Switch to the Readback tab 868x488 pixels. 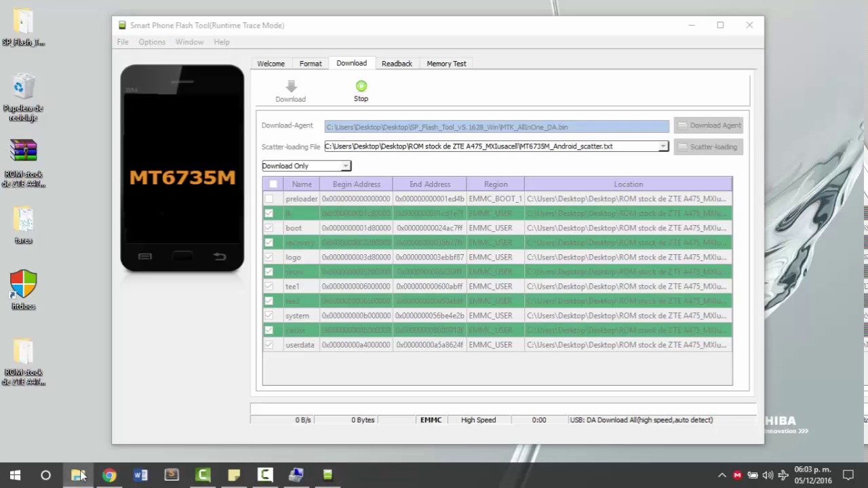pyautogui.click(x=397, y=64)
